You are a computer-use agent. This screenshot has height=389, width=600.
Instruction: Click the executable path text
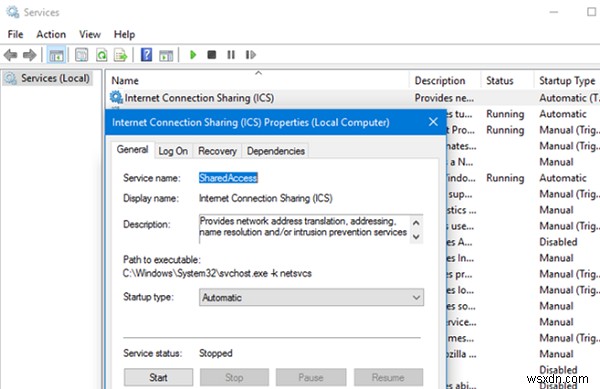(217, 273)
